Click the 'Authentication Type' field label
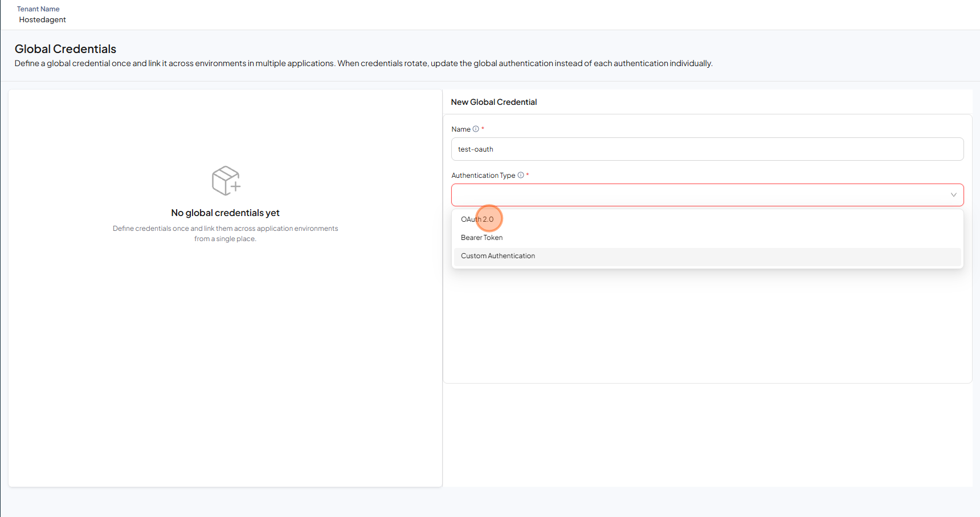The image size is (980, 517). coord(483,176)
